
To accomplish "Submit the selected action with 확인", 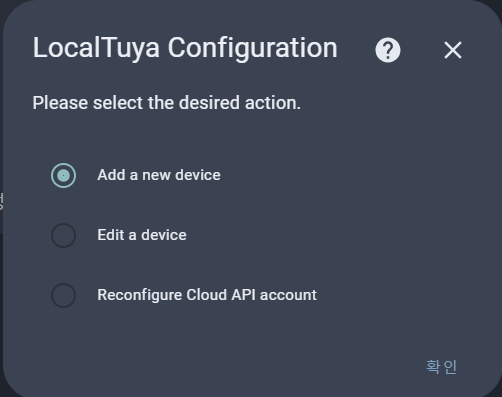I will click(x=441, y=367).
